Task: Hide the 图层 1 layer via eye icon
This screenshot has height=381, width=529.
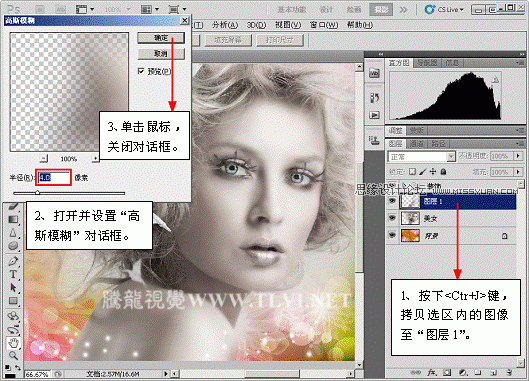Action: [x=392, y=201]
